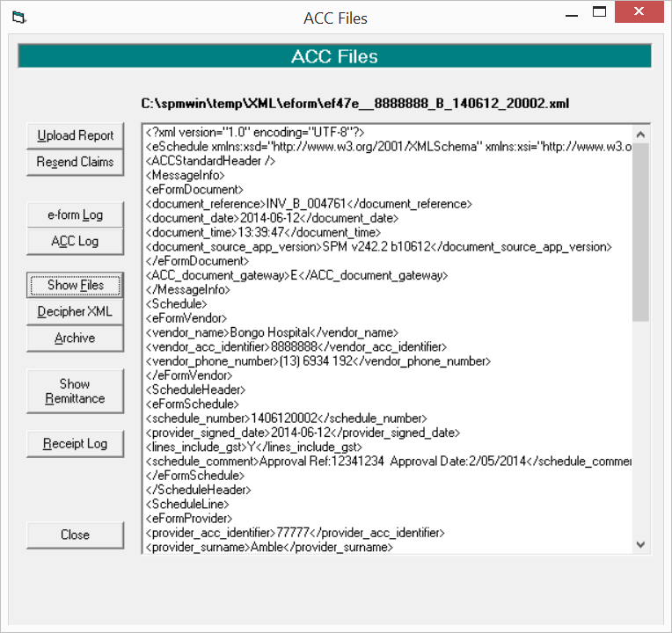Archive the current files

(x=75, y=338)
